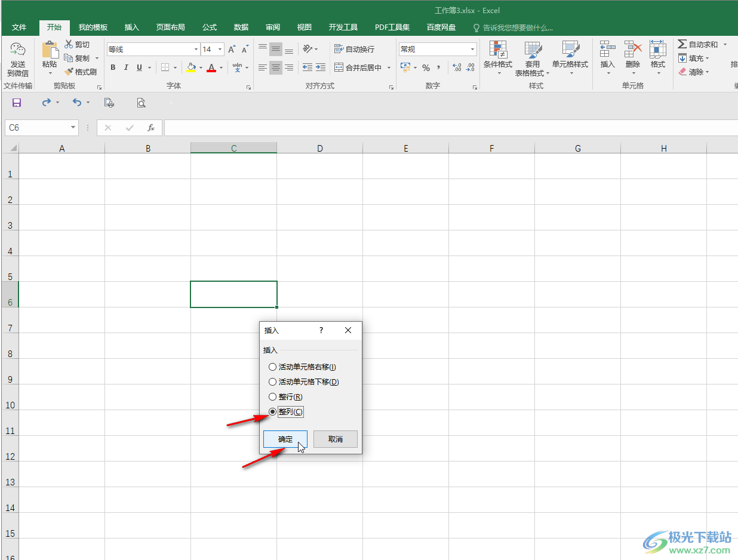The width and height of the screenshot is (738, 560).
Task: Decrease font size with small A icon
Action: 245,49
